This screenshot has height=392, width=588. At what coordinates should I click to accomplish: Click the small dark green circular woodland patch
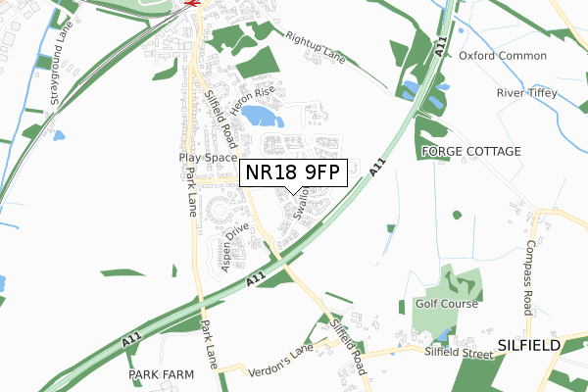pyautogui.click(x=457, y=215)
